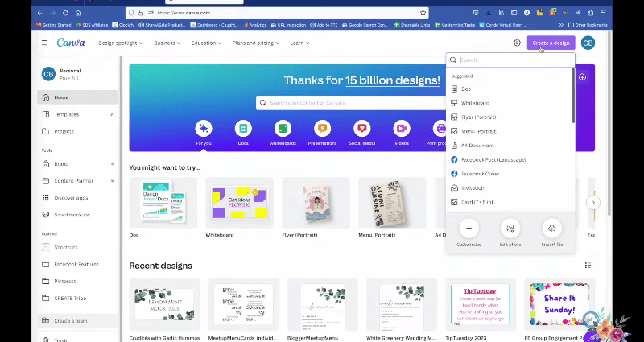
Task: Select the Presentations category icon
Action: pos(323,129)
